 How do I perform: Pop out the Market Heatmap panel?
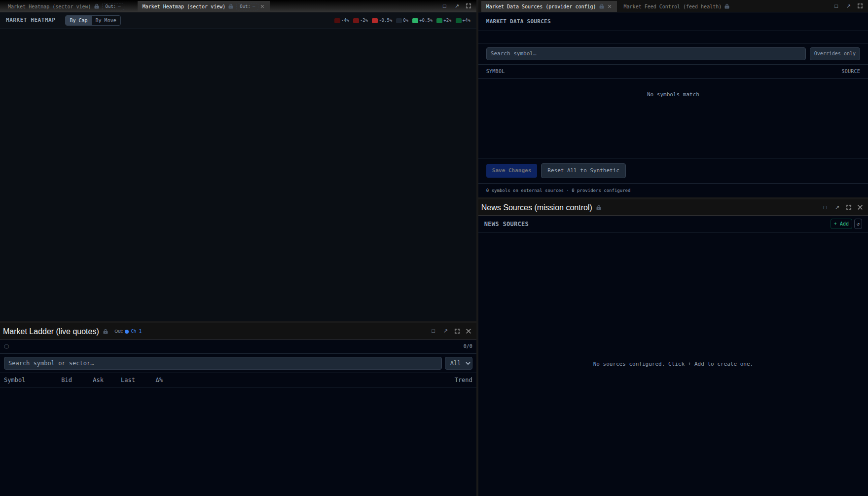tap(457, 6)
